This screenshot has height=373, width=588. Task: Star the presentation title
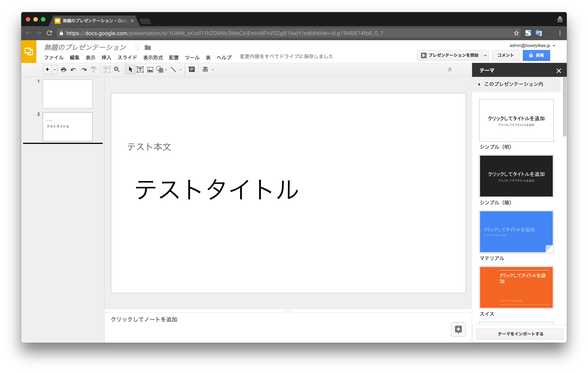coord(137,47)
